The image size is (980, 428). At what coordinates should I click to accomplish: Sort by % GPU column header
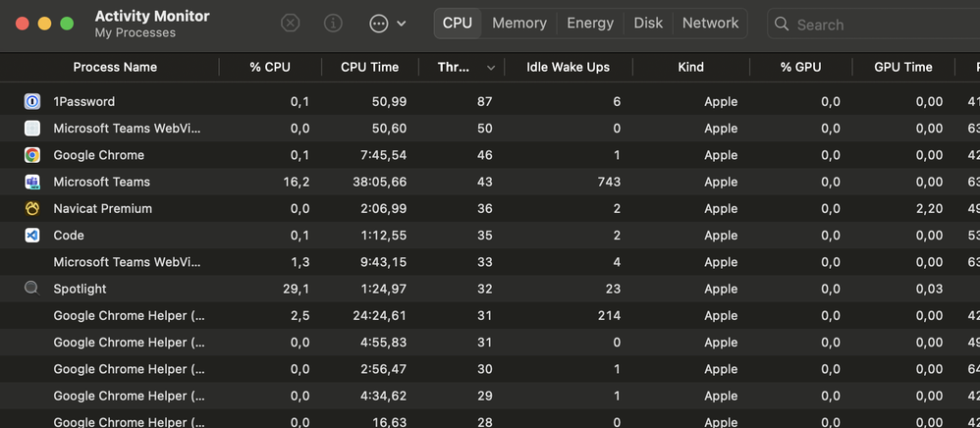800,67
